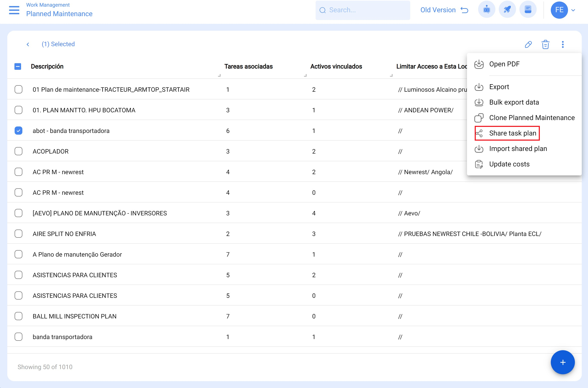Click the rocket onboarding icon
This screenshot has width=588, height=388.
[507, 10]
